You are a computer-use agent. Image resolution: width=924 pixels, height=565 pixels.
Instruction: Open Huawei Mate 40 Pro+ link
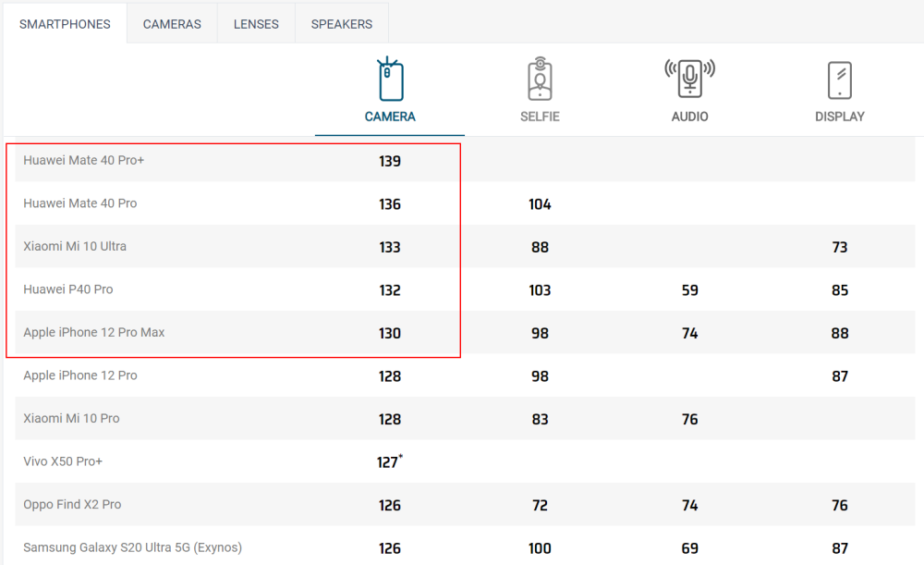tap(84, 160)
